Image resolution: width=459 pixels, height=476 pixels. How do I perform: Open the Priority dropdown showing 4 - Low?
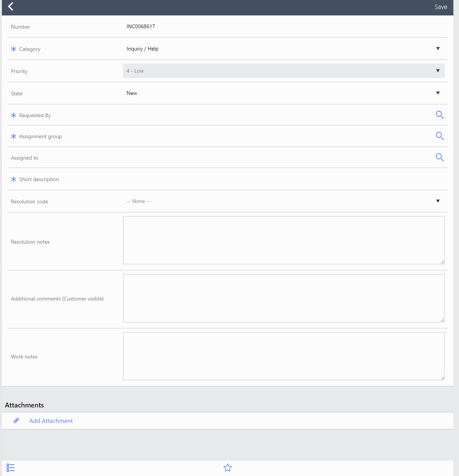[284, 71]
